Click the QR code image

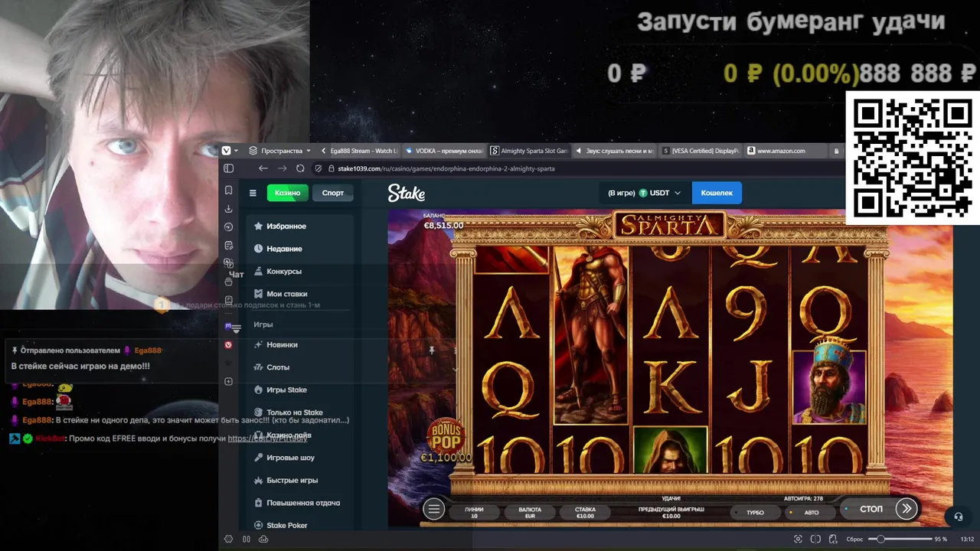912,158
